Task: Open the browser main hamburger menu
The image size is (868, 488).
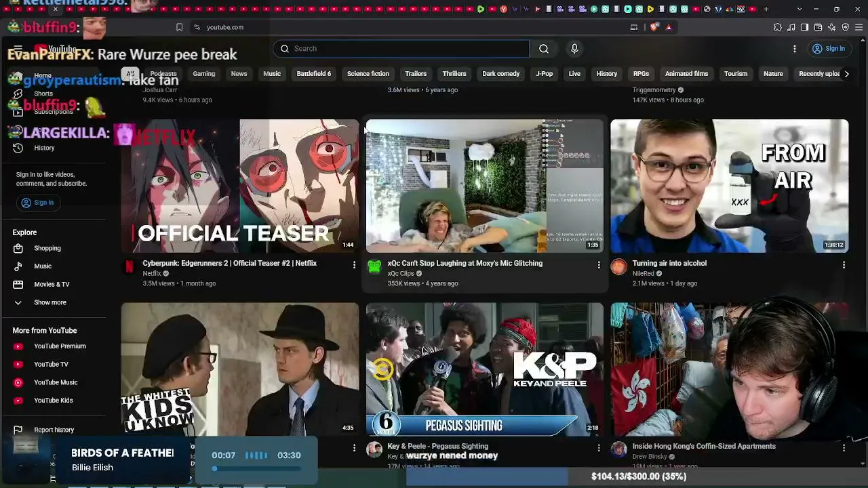Action: tap(859, 27)
